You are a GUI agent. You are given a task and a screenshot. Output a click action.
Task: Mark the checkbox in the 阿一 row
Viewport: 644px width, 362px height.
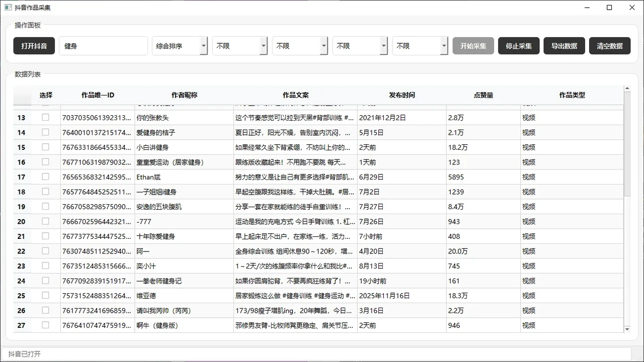[45, 251]
